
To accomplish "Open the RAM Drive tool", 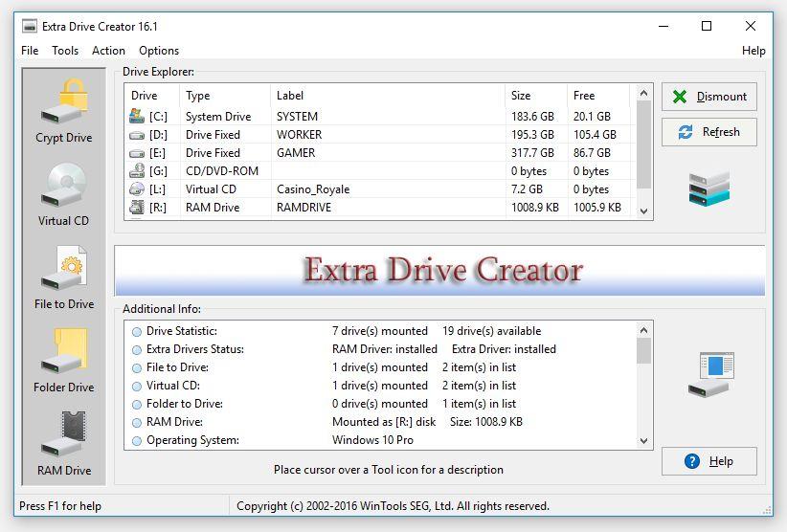I will [64, 444].
